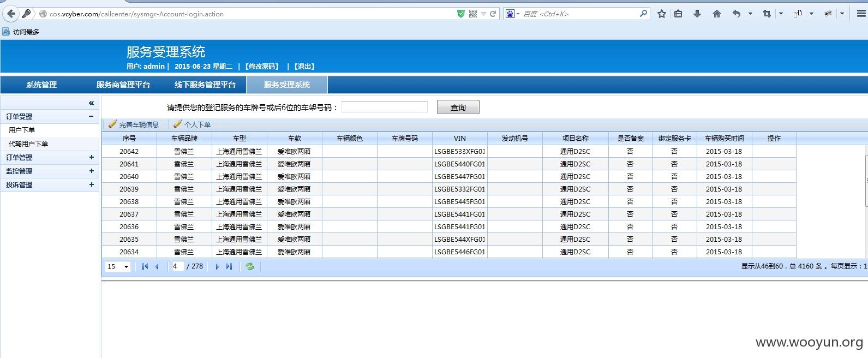Click the page copy toolbar icon
This screenshot has height=358, width=868.
[x=798, y=14]
